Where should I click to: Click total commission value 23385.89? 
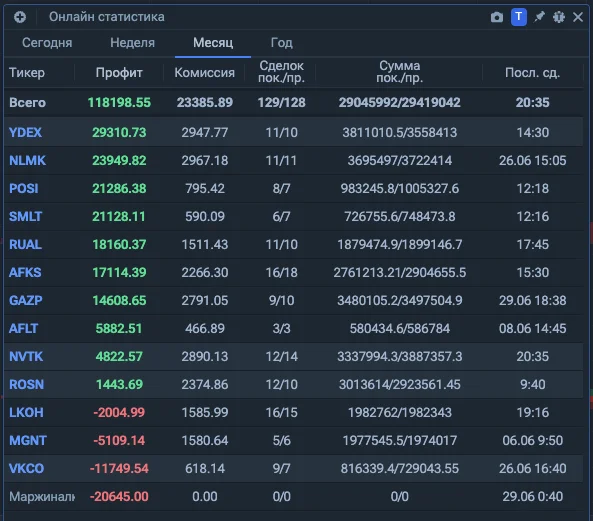coord(205,102)
